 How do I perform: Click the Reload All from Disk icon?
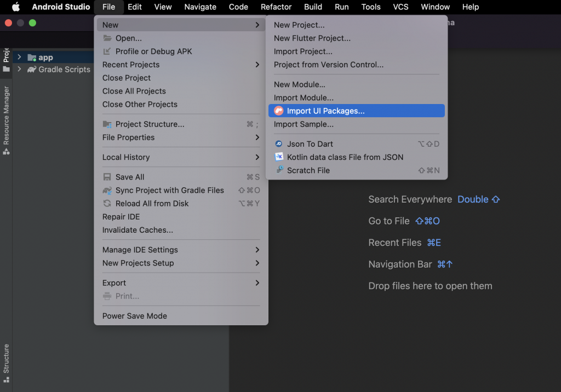(107, 204)
